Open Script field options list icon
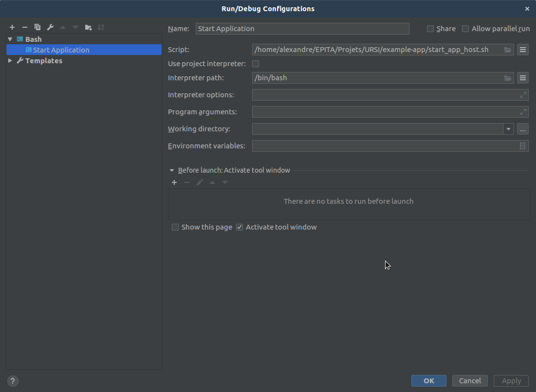Screen dimensions: 536x392 point(523,50)
